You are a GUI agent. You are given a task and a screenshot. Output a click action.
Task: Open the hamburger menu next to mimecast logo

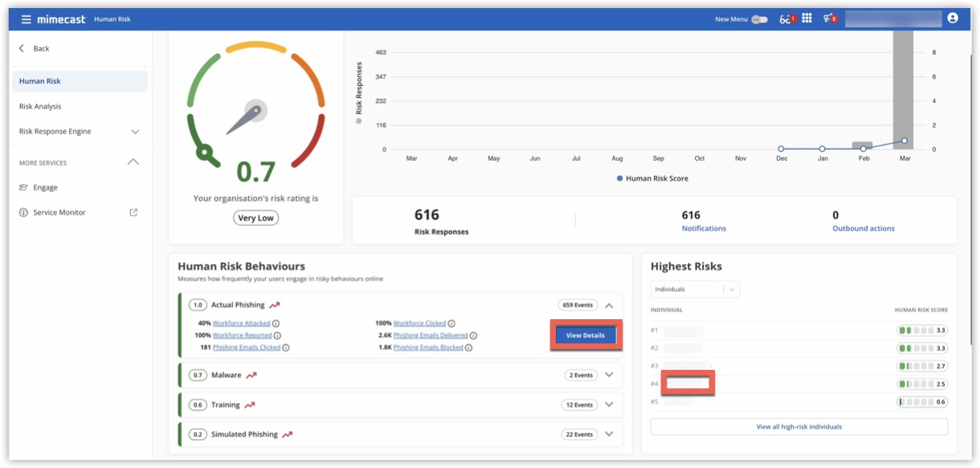27,19
